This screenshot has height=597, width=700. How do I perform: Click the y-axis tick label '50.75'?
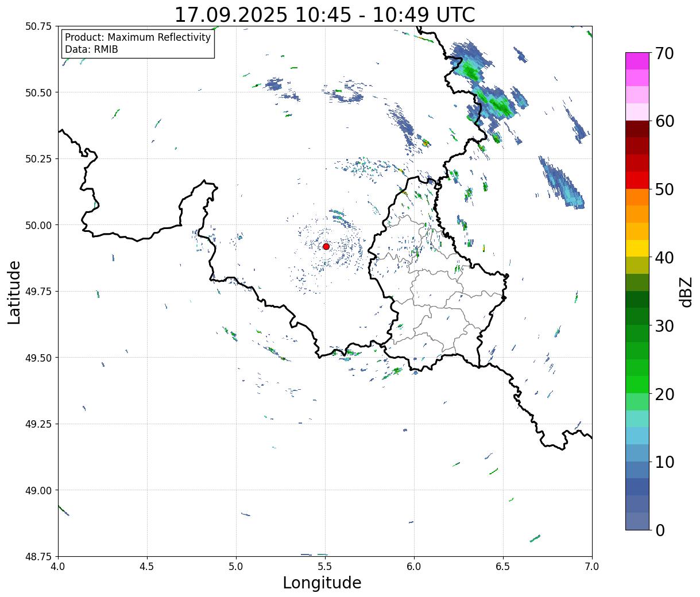pyautogui.click(x=38, y=26)
